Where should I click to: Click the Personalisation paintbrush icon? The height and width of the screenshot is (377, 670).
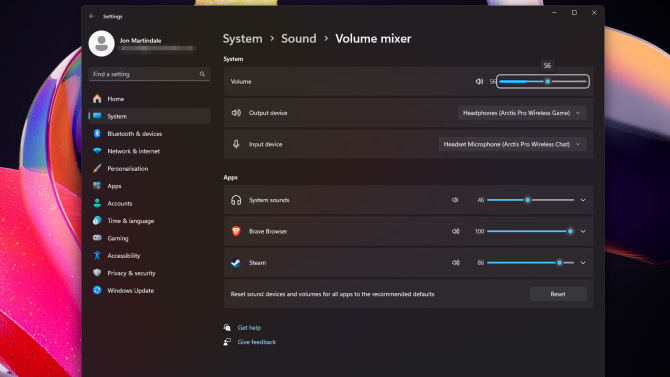97,168
